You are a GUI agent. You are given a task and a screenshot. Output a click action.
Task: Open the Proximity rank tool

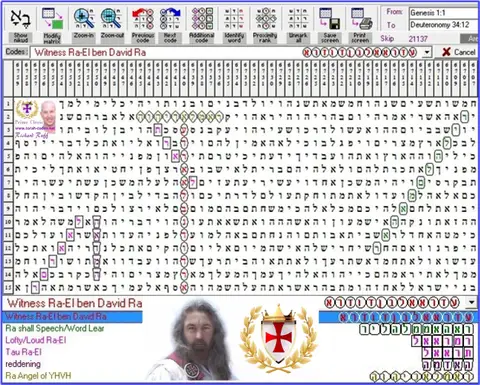265,19
